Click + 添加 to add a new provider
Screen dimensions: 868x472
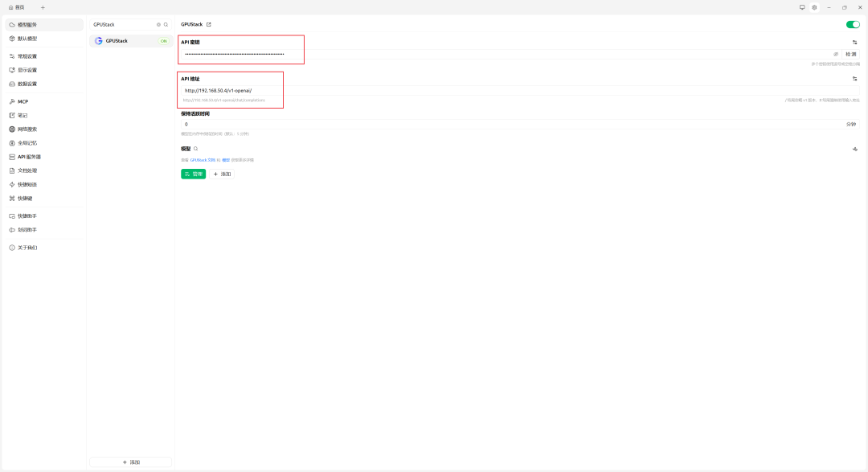131,462
